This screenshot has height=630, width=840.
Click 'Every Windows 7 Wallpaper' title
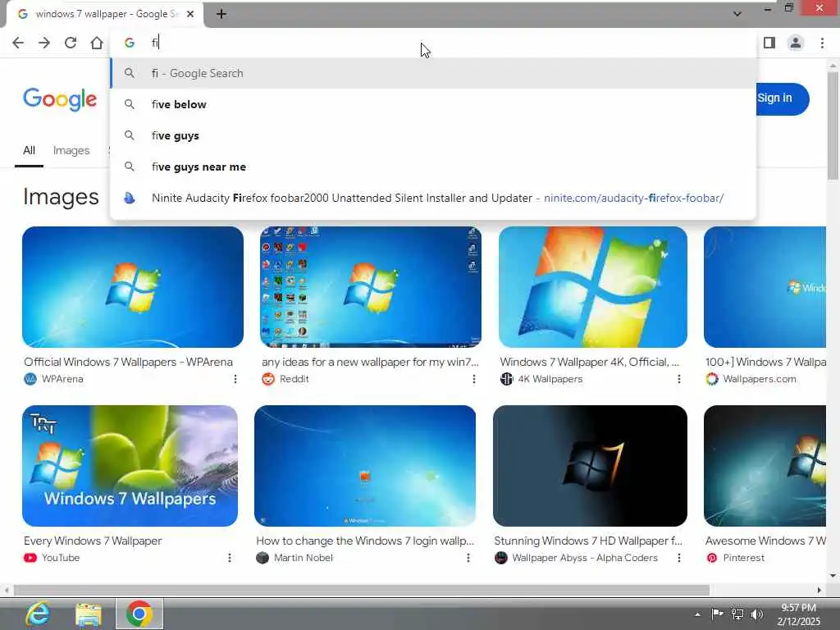(93, 541)
